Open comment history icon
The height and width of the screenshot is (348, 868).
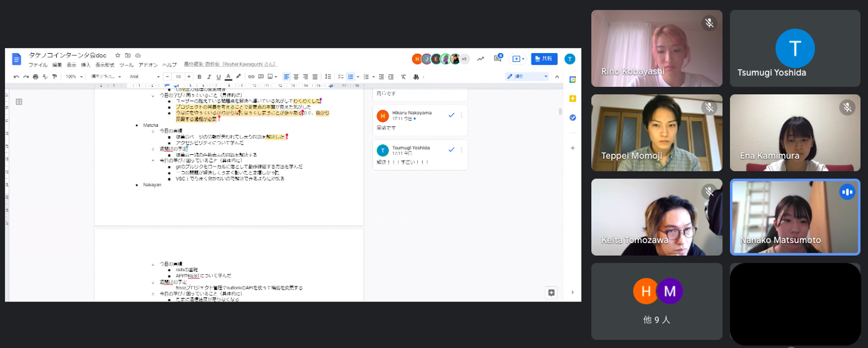pos(498,59)
